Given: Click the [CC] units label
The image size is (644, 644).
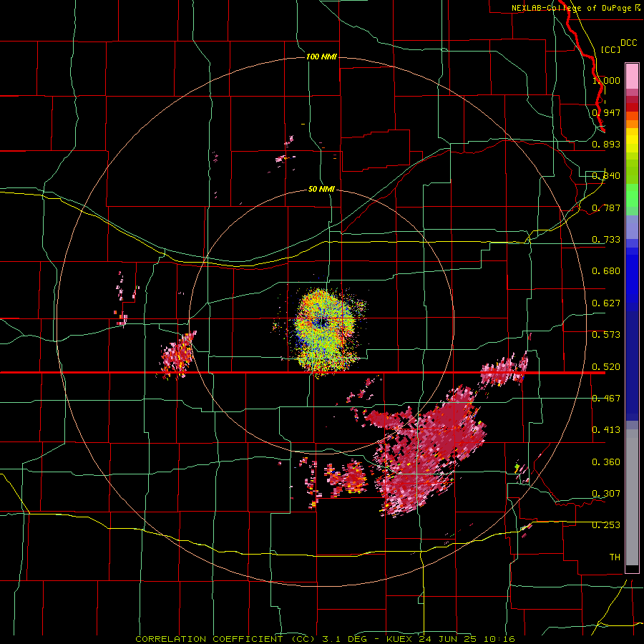Looking at the screenshot, I should [x=610, y=49].
